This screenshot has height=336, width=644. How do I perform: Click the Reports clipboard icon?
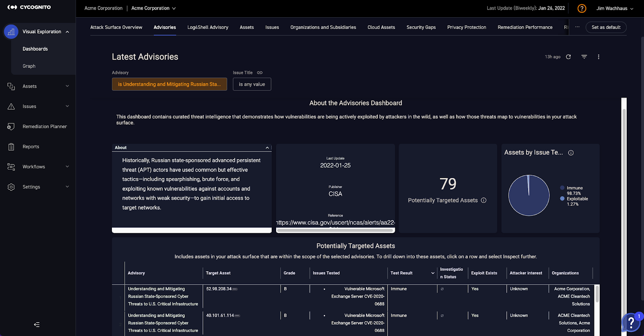pos(11,147)
